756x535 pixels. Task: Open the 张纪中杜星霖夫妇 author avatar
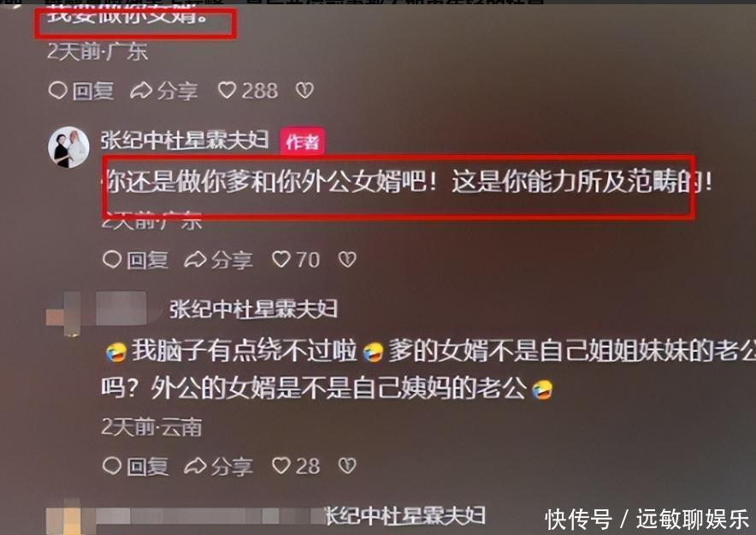pyautogui.click(x=68, y=147)
